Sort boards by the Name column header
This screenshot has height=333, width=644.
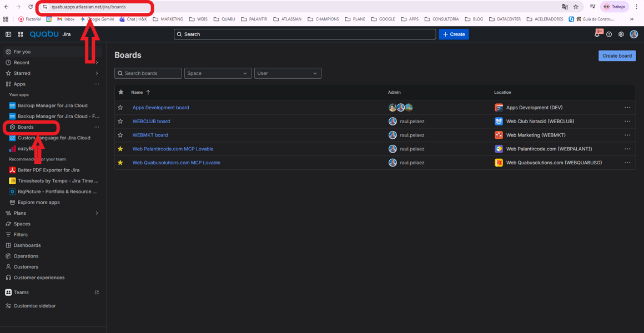pos(137,92)
